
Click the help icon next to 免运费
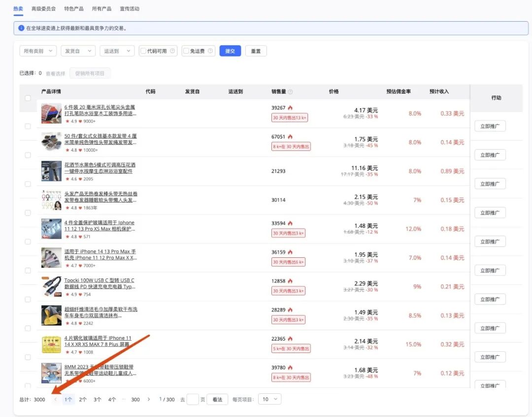pos(210,51)
